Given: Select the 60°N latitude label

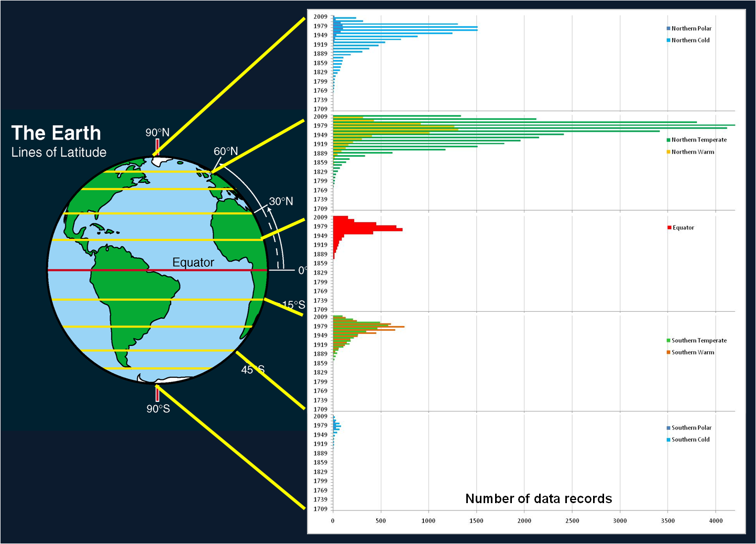Looking at the screenshot, I should 226,151.
